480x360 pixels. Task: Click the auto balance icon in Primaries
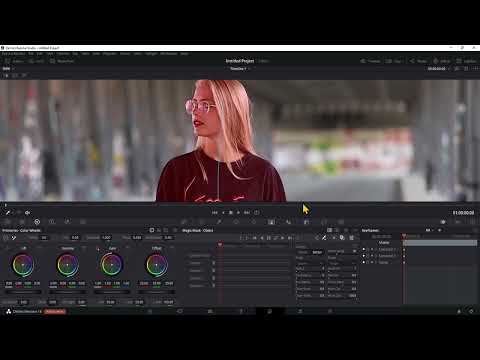pyautogui.click(x=5, y=238)
